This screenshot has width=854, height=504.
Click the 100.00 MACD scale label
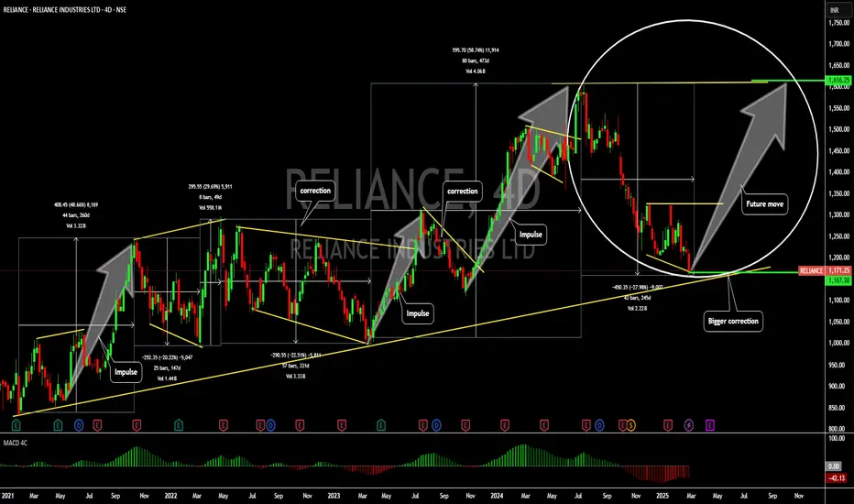coord(838,438)
